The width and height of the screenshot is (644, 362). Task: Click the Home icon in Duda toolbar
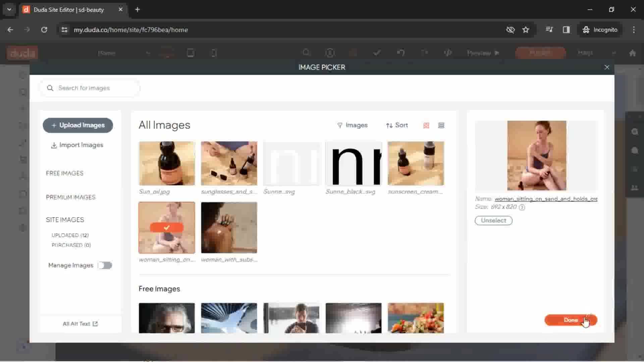click(x=633, y=53)
